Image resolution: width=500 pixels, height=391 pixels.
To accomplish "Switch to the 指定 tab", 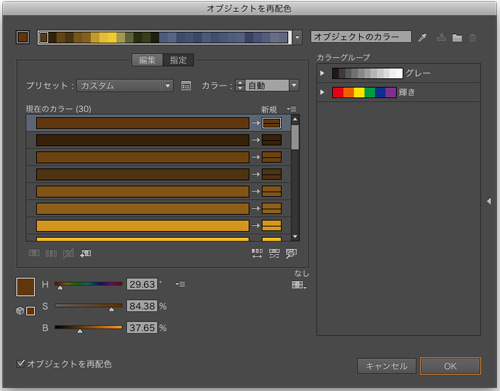I will click(x=178, y=60).
